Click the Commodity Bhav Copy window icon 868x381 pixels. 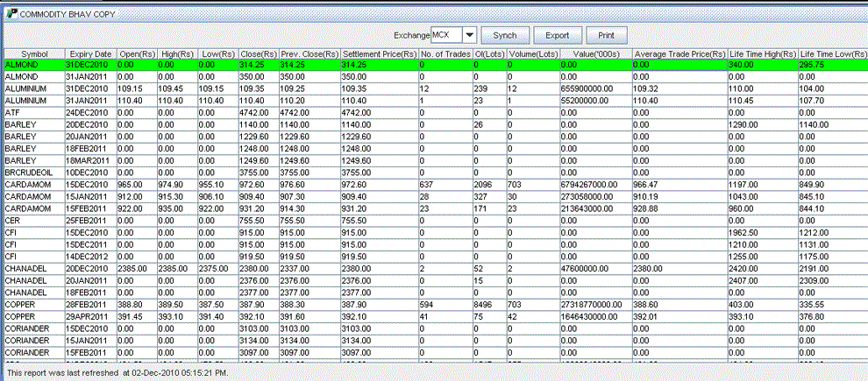click(x=11, y=15)
